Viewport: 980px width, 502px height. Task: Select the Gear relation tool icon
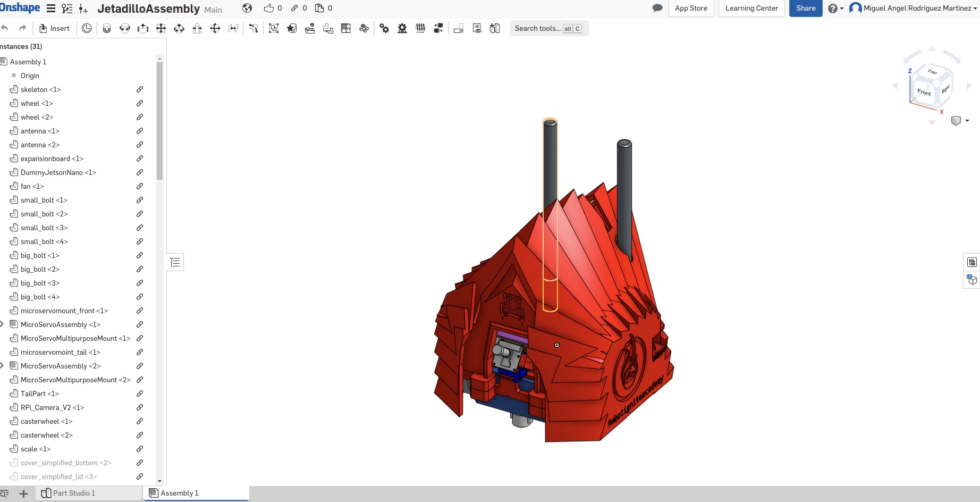(384, 29)
